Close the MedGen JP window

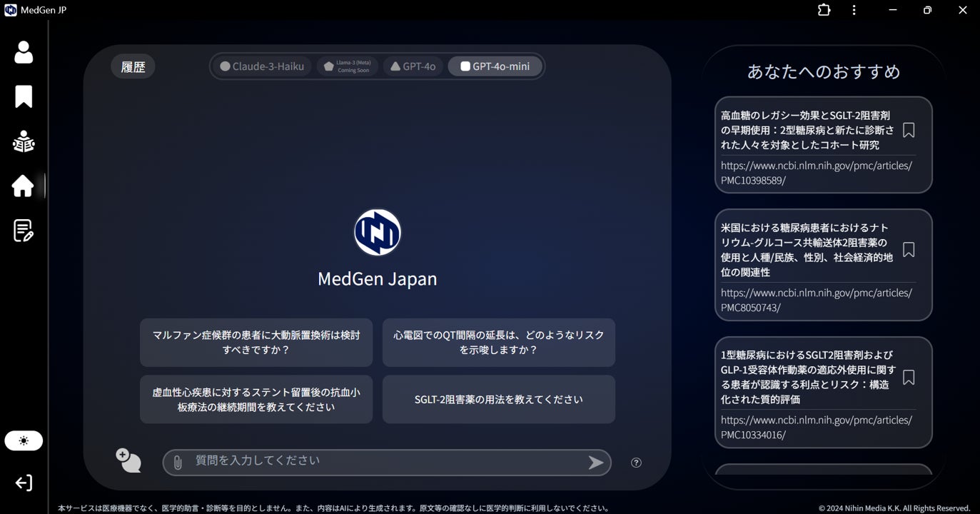click(x=962, y=10)
